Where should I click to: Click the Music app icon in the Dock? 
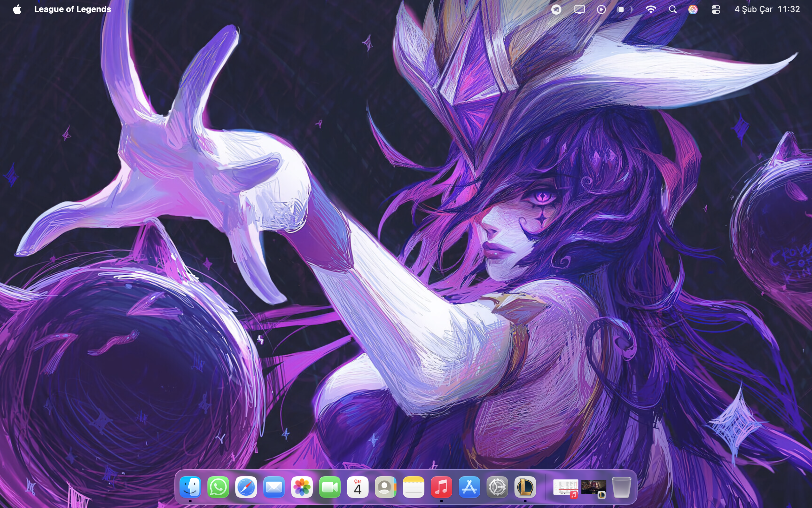[x=441, y=487]
